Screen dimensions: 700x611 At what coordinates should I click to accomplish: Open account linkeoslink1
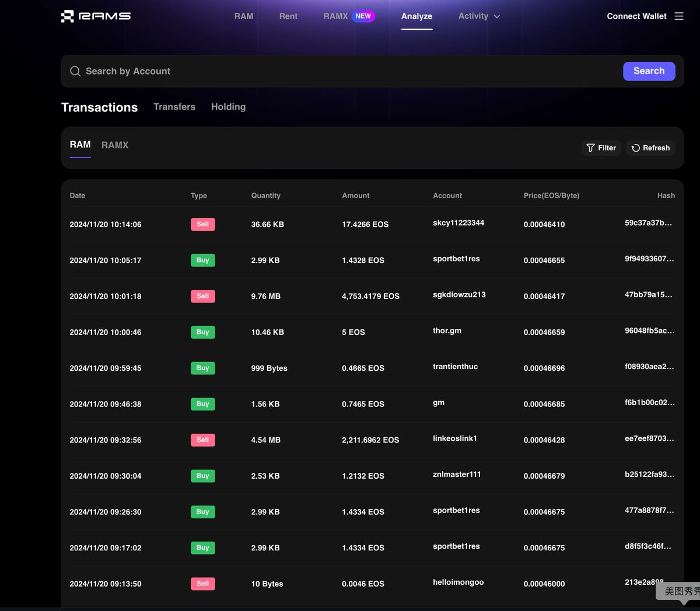pos(455,438)
